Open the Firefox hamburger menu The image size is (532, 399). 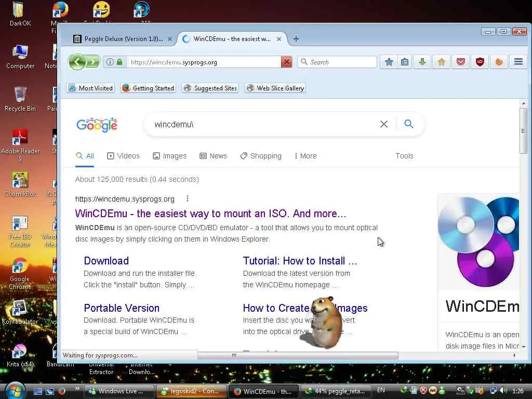point(518,62)
